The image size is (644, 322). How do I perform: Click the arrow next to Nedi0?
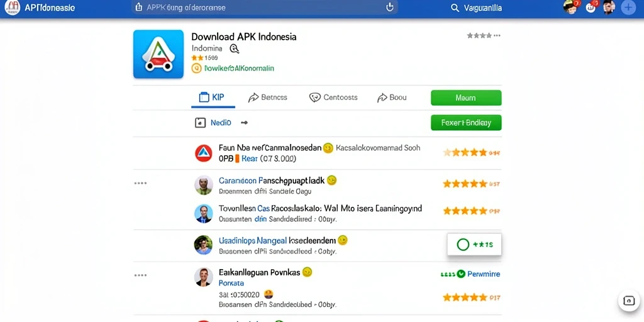(244, 123)
